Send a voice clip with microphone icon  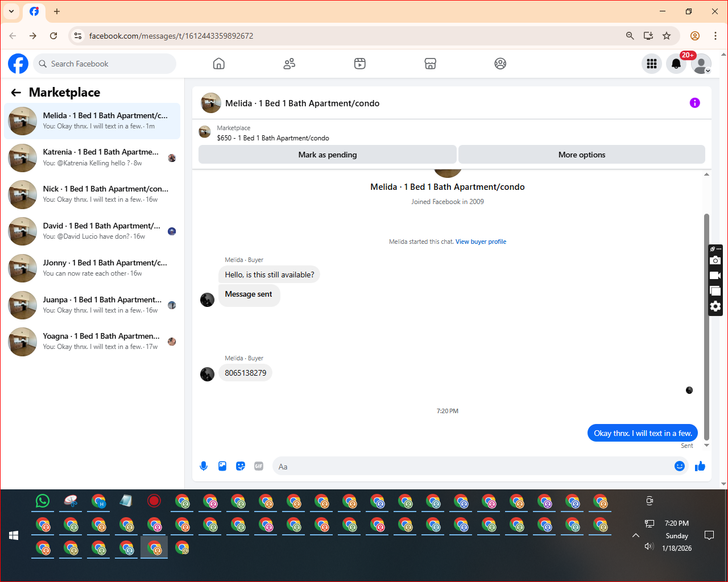coord(204,466)
